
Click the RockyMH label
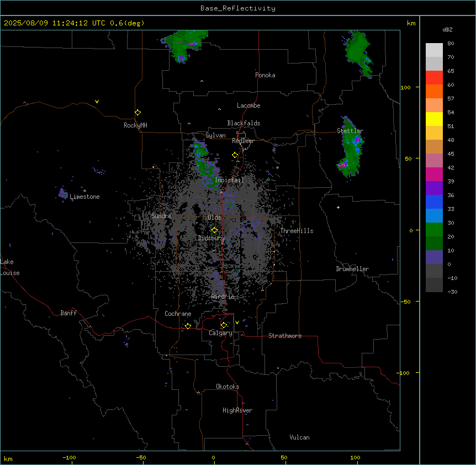tap(135, 125)
